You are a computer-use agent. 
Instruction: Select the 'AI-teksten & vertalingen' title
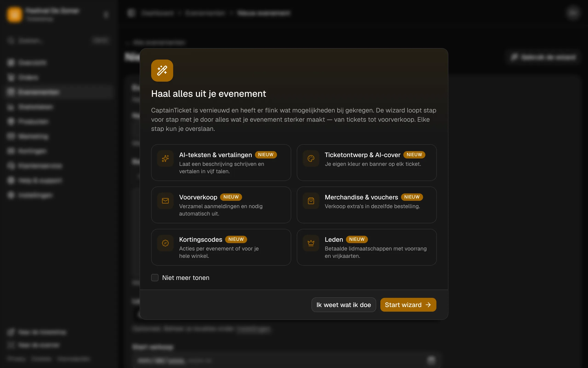215,155
